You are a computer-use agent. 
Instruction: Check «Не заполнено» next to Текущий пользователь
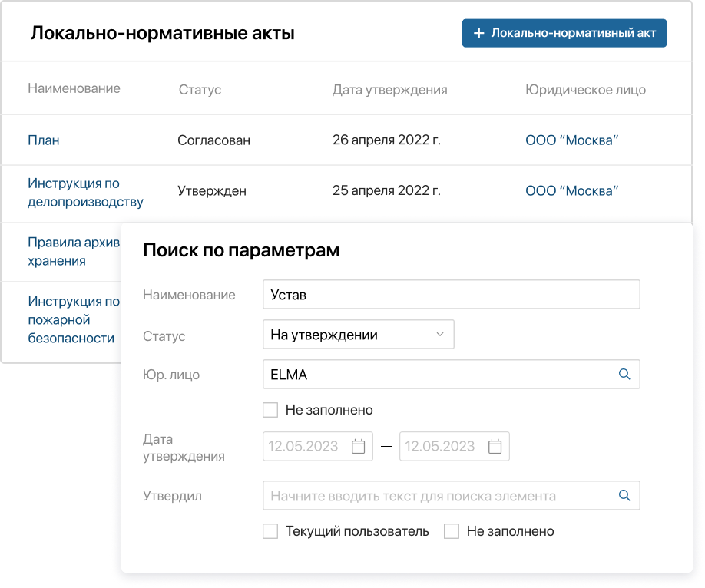(x=452, y=530)
